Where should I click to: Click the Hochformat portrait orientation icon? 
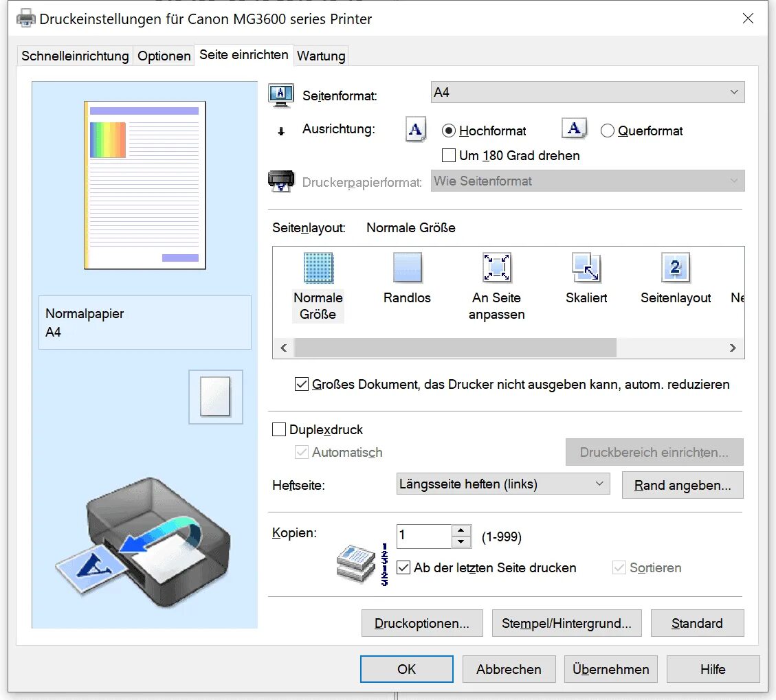(416, 130)
